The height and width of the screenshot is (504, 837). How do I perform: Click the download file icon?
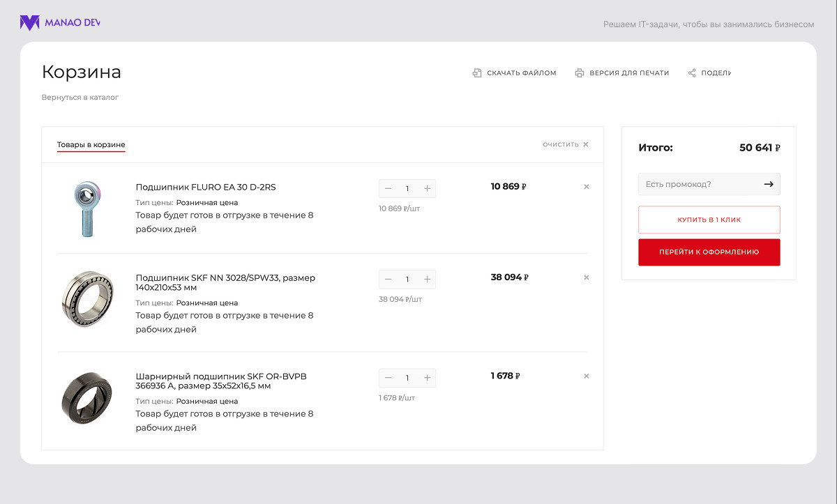pos(477,72)
